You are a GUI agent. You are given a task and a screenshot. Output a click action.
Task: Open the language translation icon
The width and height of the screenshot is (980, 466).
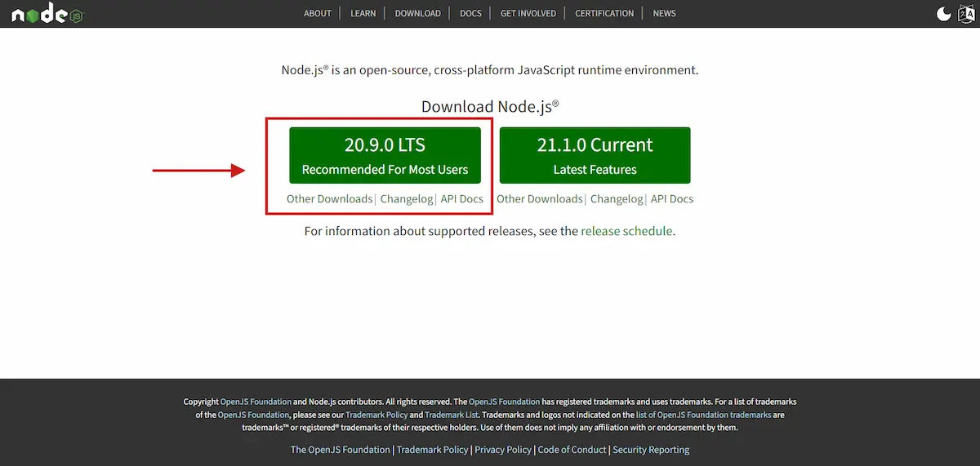[x=965, y=13]
